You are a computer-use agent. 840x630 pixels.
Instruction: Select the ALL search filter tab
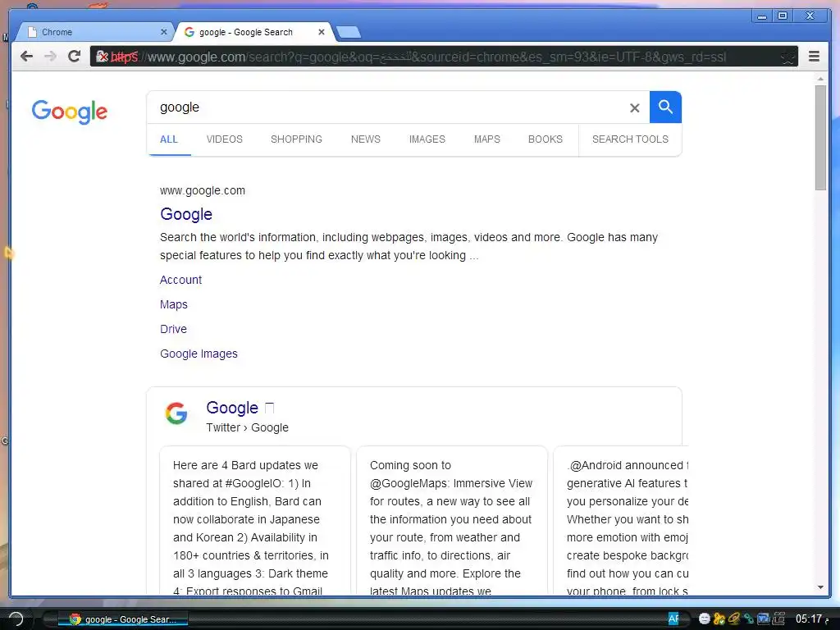tap(169, 139)
